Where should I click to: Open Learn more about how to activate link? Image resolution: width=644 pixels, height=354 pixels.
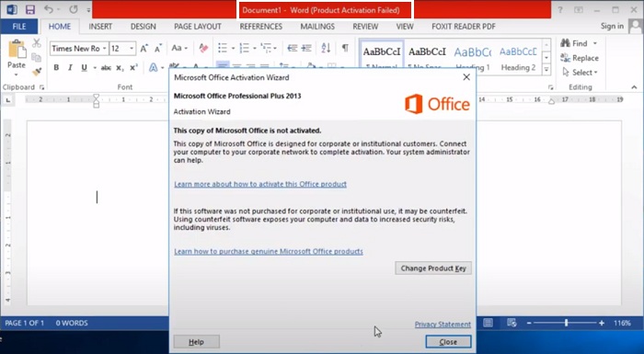click(260, 184)
